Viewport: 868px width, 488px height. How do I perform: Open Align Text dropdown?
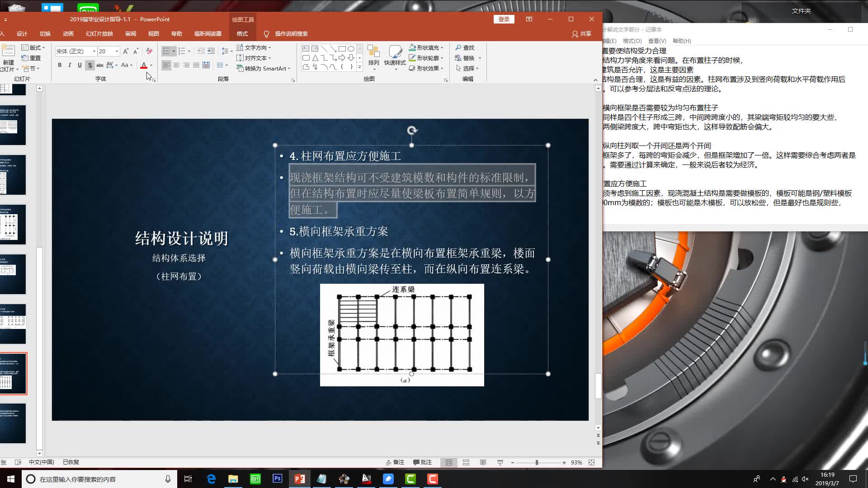254,58
